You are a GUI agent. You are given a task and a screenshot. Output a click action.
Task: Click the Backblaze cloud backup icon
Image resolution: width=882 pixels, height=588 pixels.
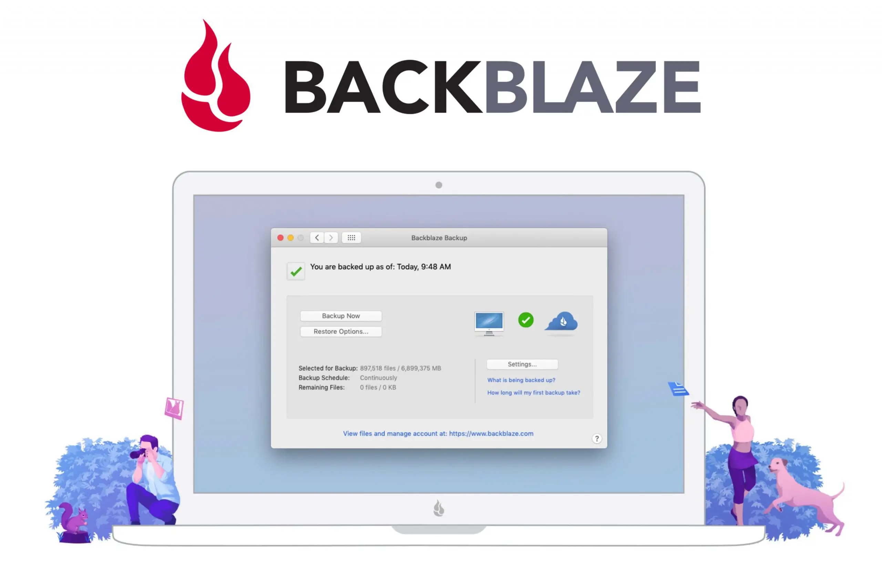coord(561,321)
